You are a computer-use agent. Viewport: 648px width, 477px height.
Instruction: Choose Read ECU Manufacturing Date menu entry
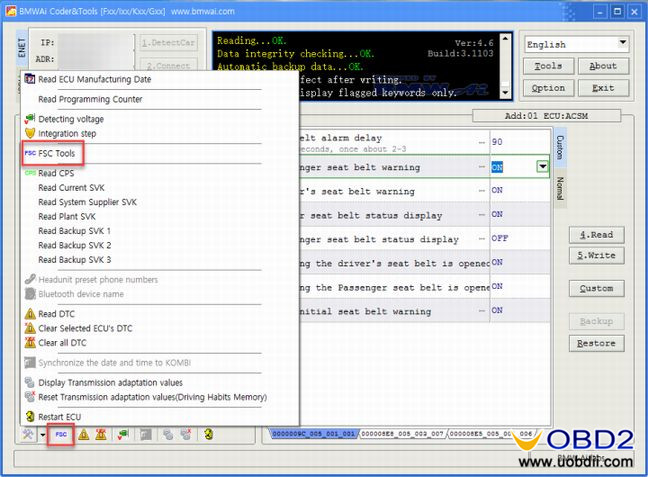click(x=95, y=79)
